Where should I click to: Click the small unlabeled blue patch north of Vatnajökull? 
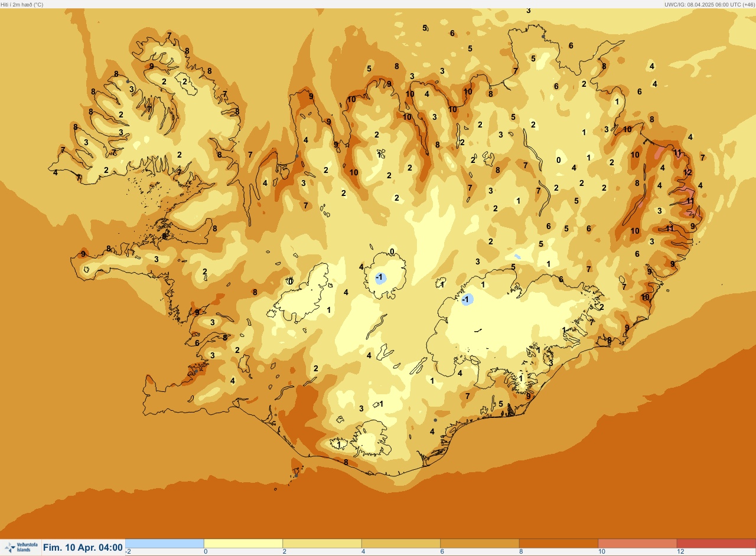pos(517,257)
